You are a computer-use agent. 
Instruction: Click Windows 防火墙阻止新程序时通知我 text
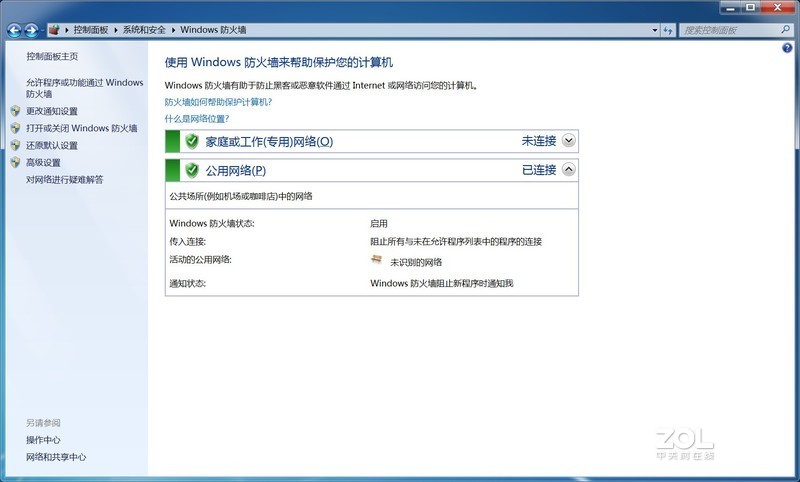pos(441,283)
